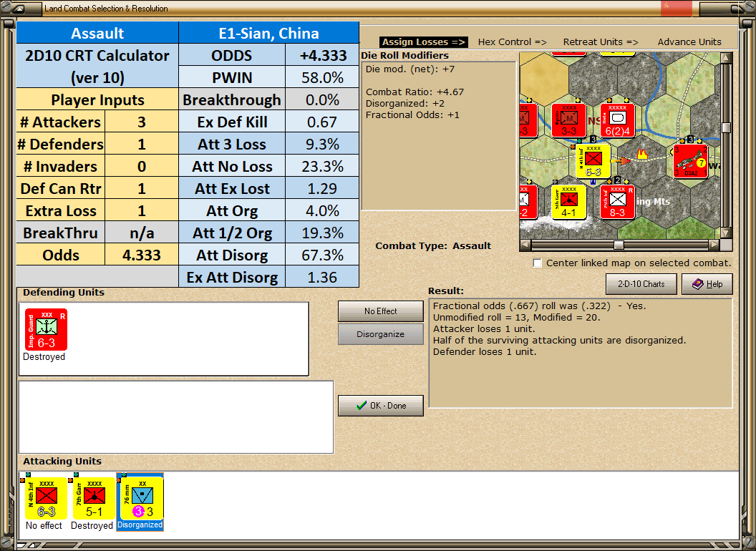Click 'Attacker loses 1 unit.' result line

pos(484,328)
